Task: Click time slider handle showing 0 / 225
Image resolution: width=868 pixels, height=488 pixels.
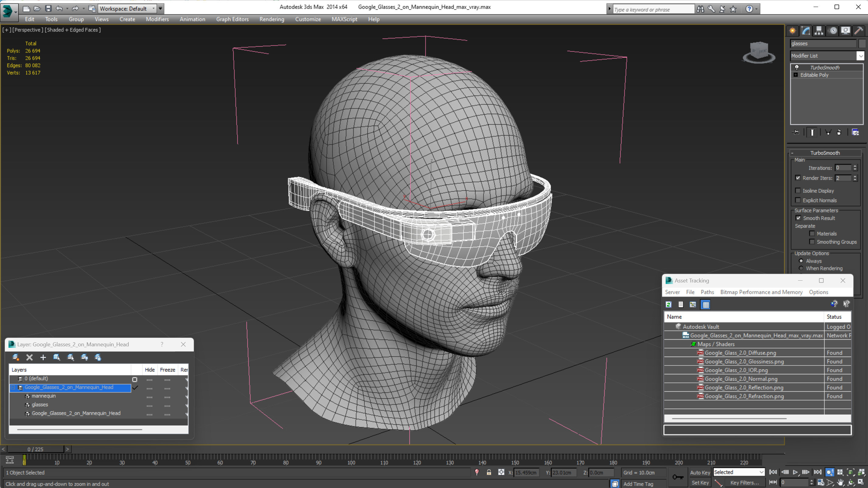Action: [35, 449]
